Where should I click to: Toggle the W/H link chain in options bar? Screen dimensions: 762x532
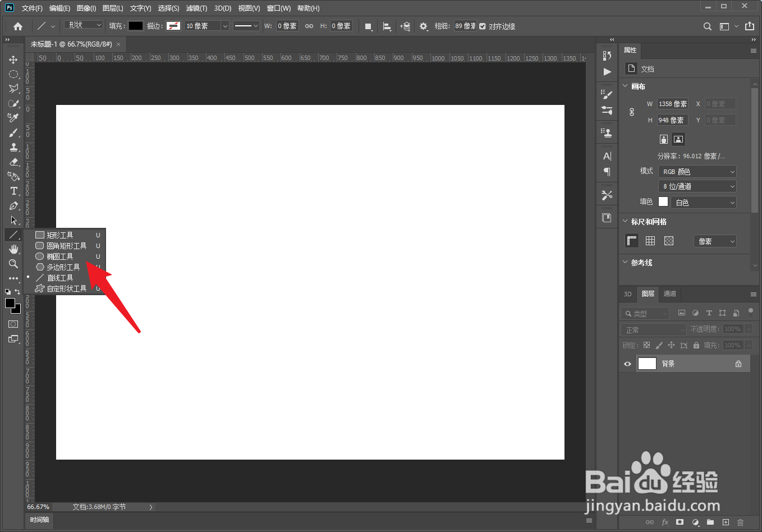(309, 26)
